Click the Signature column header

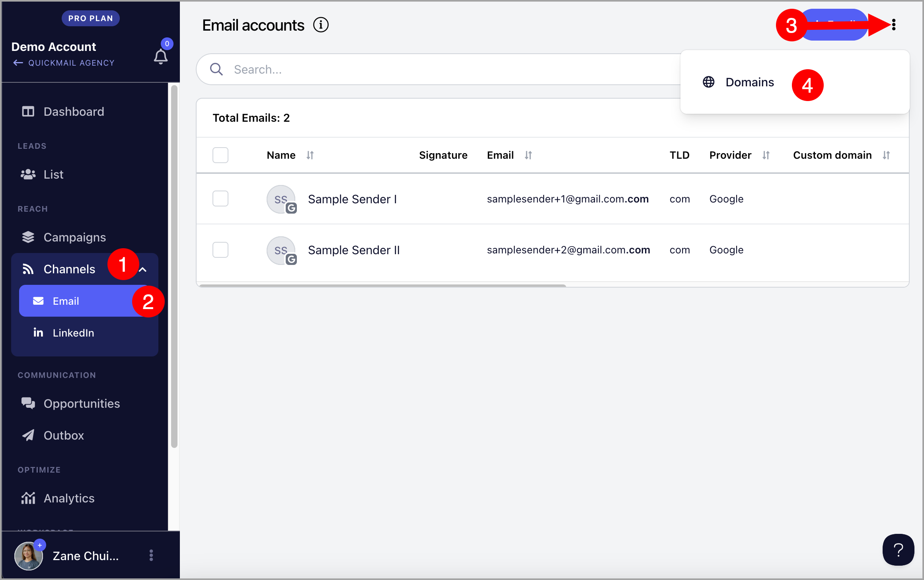(443, 155)
